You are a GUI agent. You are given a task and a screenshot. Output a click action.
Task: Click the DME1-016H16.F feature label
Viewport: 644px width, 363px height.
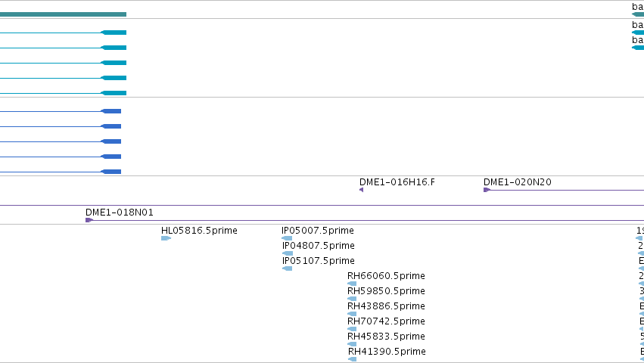tap(397, 182)
